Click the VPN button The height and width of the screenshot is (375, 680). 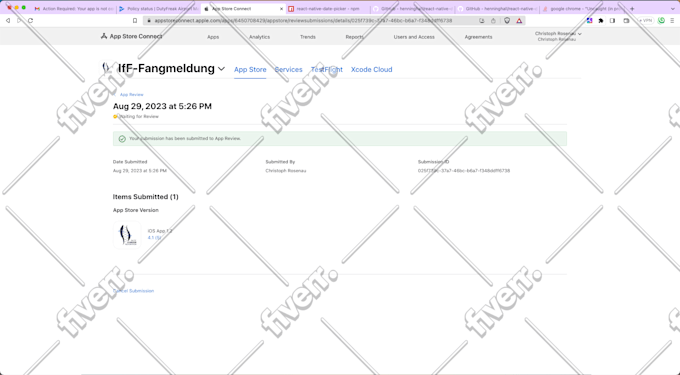[646, 20]
